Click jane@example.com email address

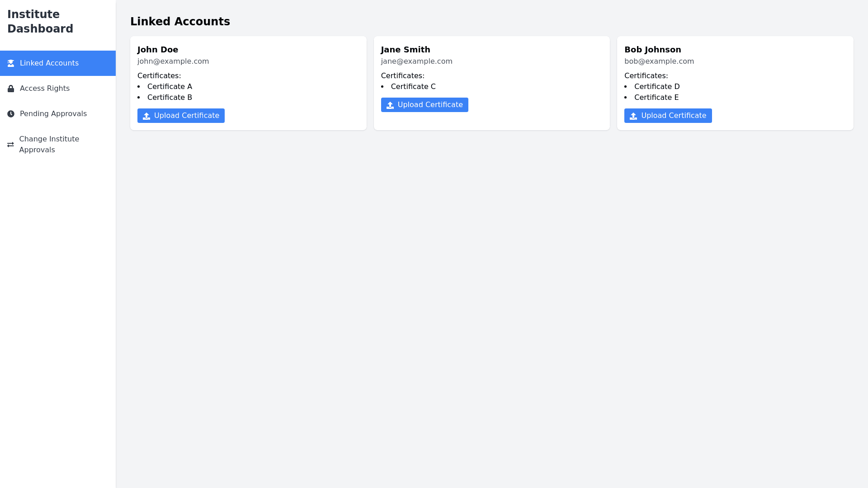click(416, 61)
